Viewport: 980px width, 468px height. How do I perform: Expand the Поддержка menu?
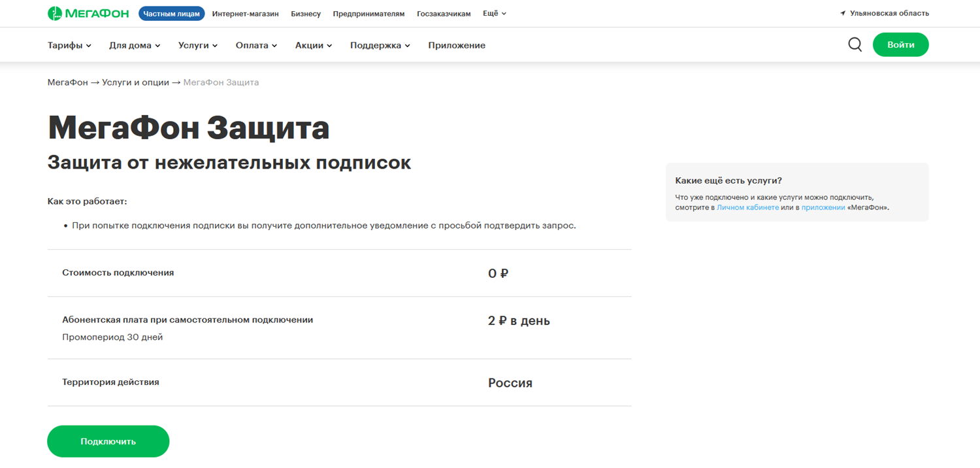(x=380, y=45)
